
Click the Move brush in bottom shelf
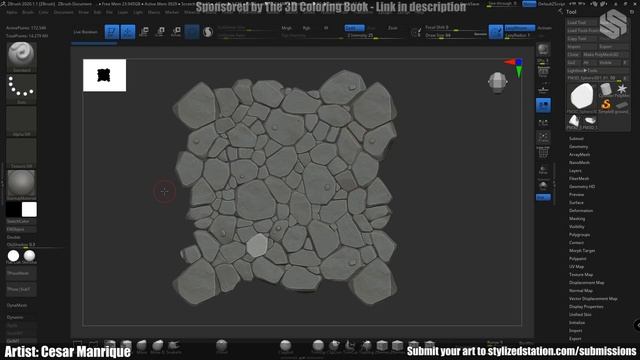pos(142,347)
